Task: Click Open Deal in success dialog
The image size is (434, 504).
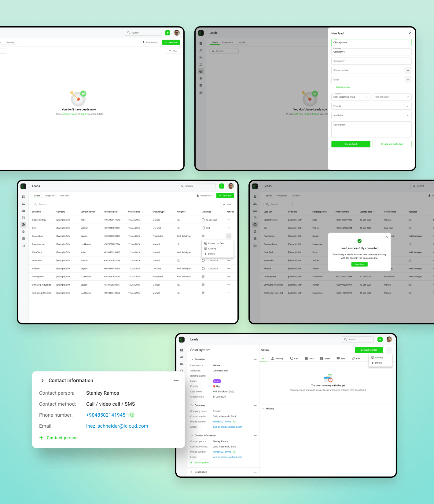Action: click(359, 264)
